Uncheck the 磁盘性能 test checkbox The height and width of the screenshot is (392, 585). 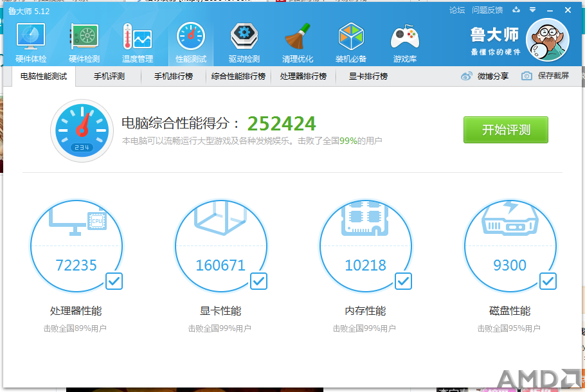tap(548, 281)
